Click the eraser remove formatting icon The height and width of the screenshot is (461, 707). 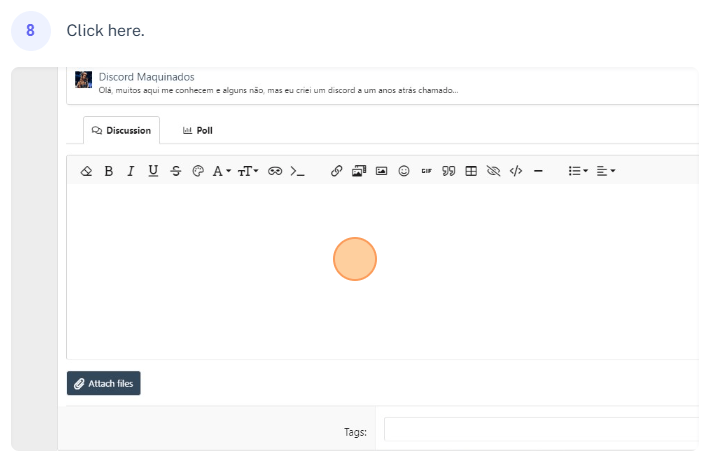tap(86, 171)
